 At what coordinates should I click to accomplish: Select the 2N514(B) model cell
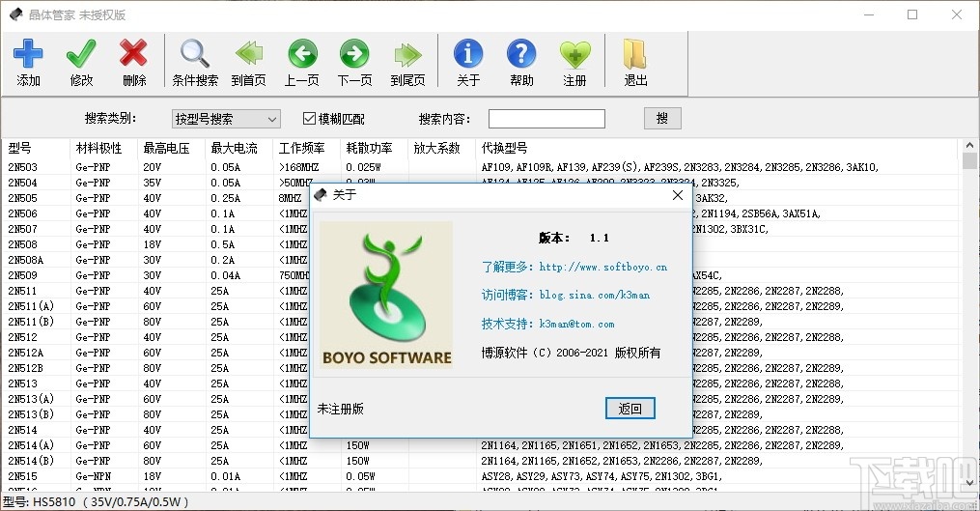click(31, 461)
